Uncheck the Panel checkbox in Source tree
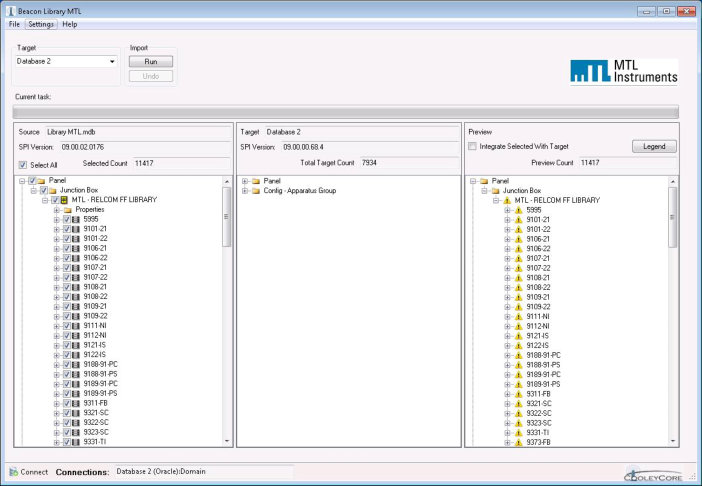Screen dimensions: 702x486 coord(32,181)
